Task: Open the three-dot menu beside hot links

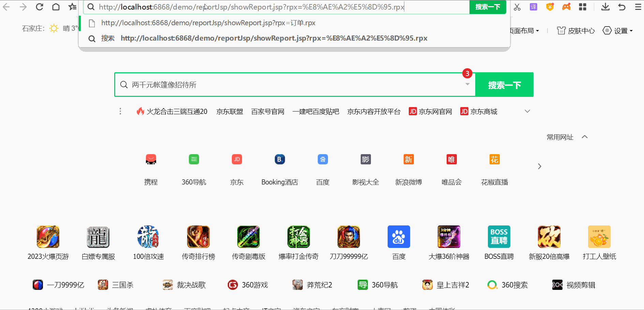Action: [x=120, y=112]
